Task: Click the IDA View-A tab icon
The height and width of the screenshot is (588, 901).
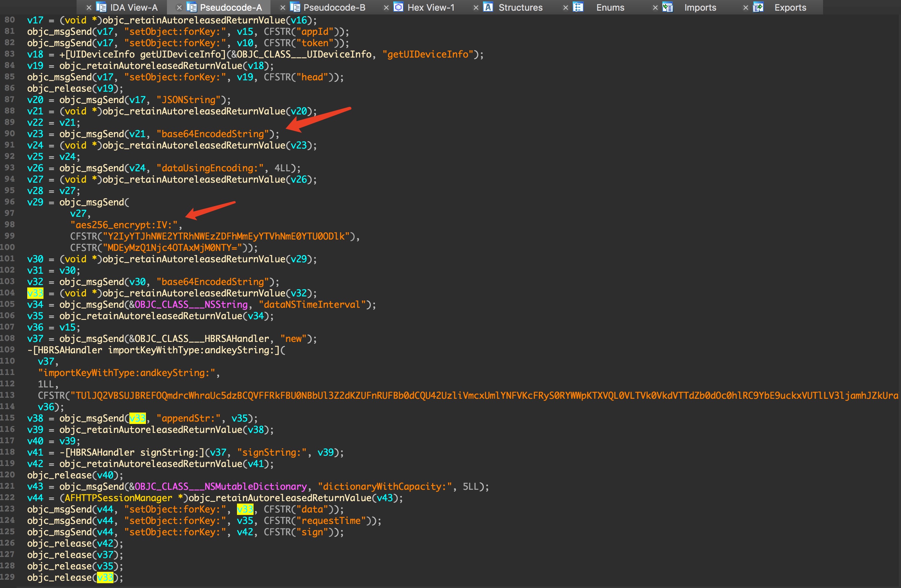Action: (101, 7)
